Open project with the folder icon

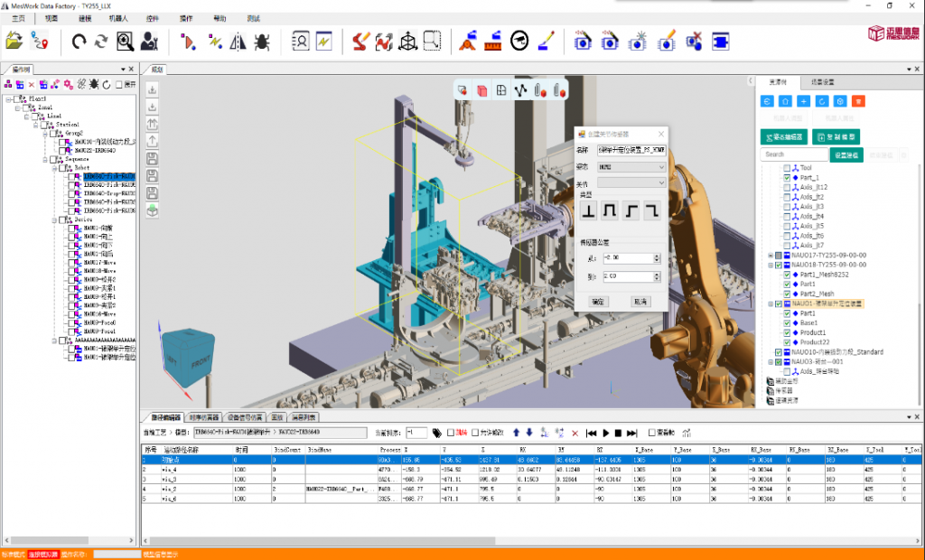tap(14, 42)
